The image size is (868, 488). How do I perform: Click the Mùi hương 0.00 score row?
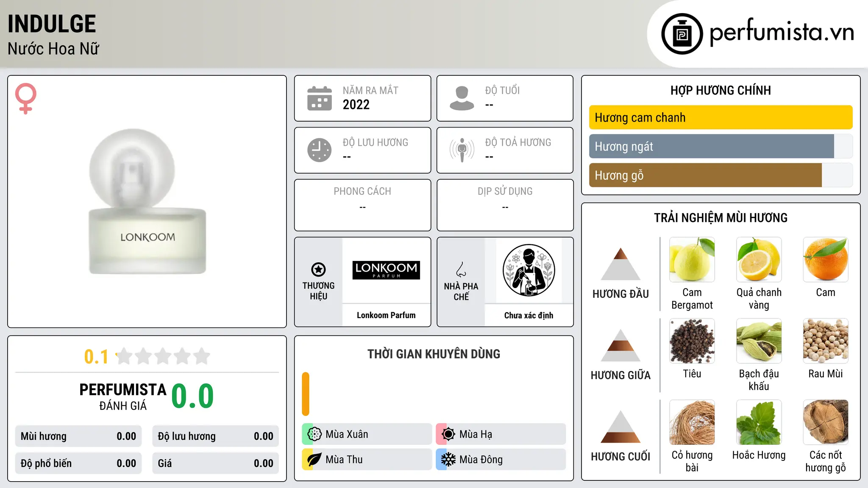click(78, 436)
